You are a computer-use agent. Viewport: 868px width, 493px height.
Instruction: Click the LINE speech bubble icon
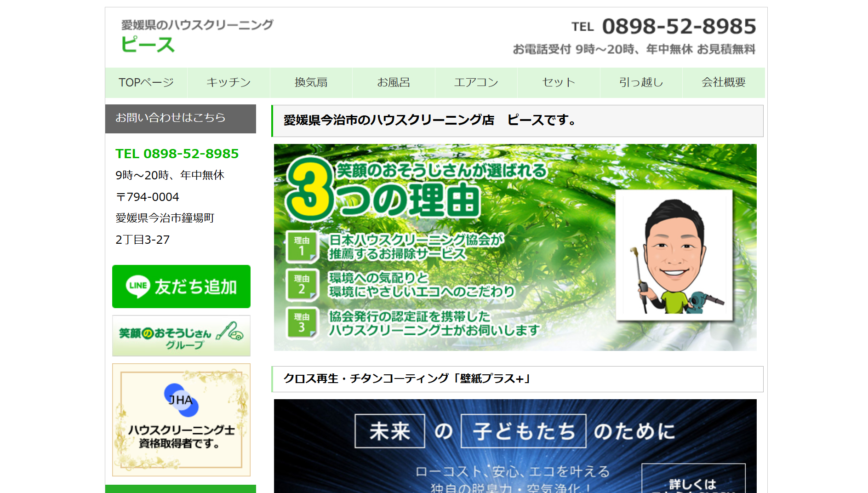[x=138, y=286]
